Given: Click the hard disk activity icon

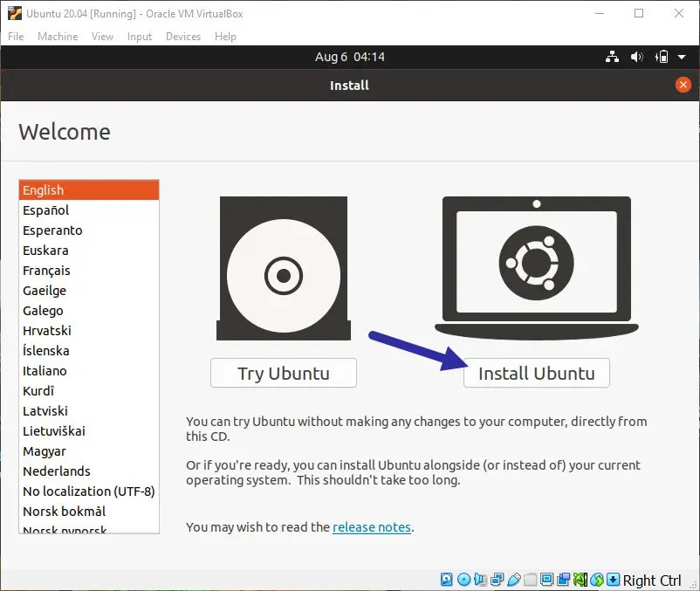Looking at the screenshot, I should click(446, 580).
